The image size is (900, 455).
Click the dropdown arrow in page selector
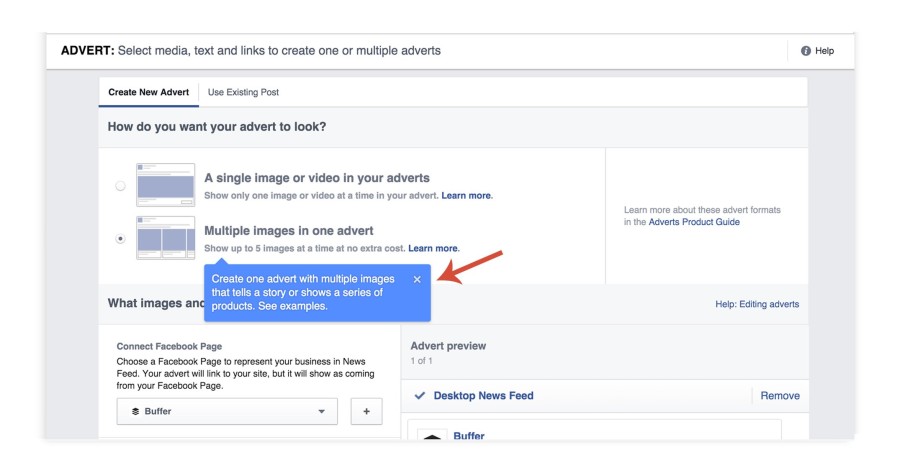321,411
